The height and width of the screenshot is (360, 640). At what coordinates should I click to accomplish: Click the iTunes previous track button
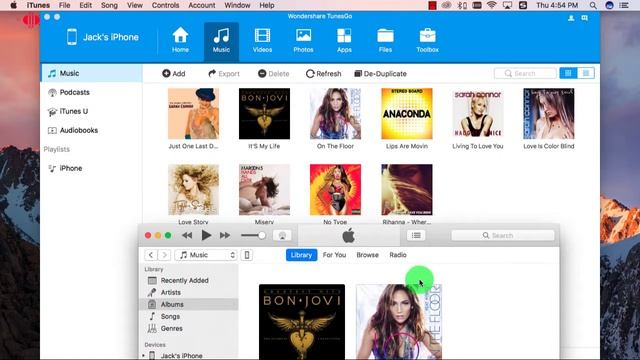187,236
